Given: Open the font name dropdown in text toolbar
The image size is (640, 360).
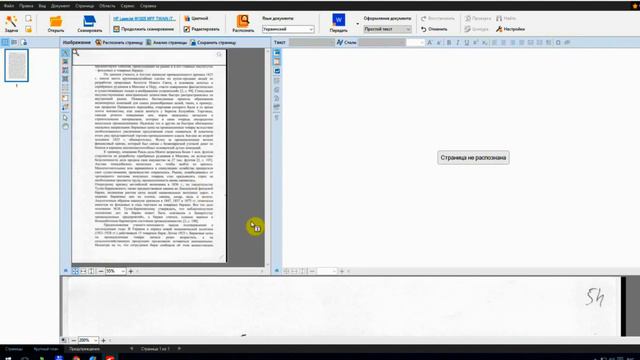Looking at the screenshot, I should pyautogui.click(x=382, y=42).
